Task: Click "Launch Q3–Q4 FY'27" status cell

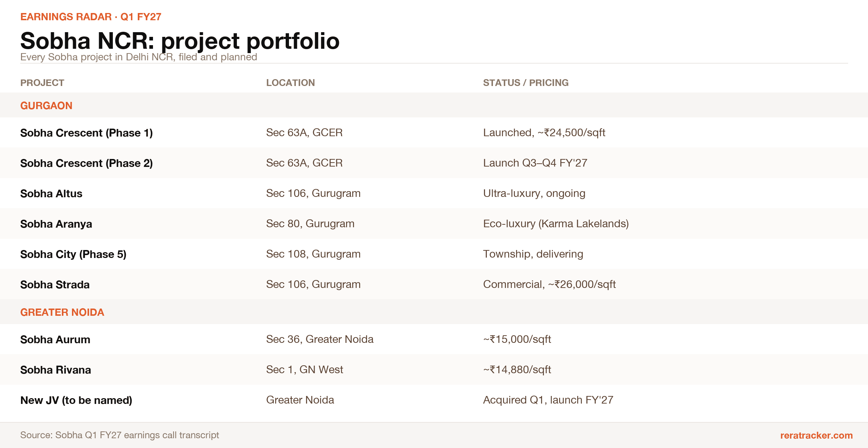Action: coord(535,163)
